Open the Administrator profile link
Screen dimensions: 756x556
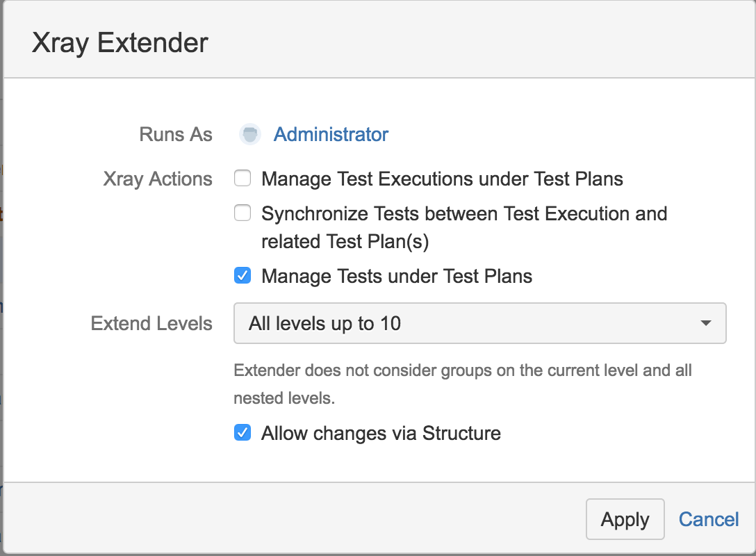click(x=331, y=135)
